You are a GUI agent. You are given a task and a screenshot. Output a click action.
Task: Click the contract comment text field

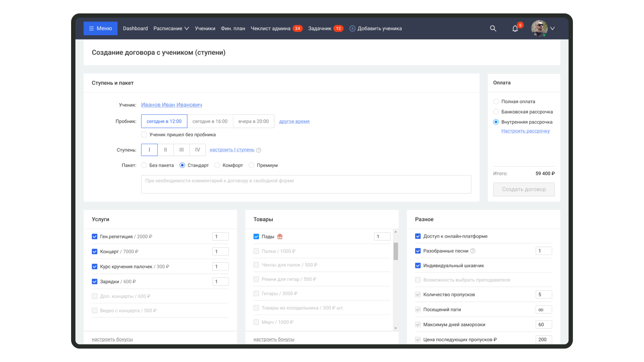(306, 184)
